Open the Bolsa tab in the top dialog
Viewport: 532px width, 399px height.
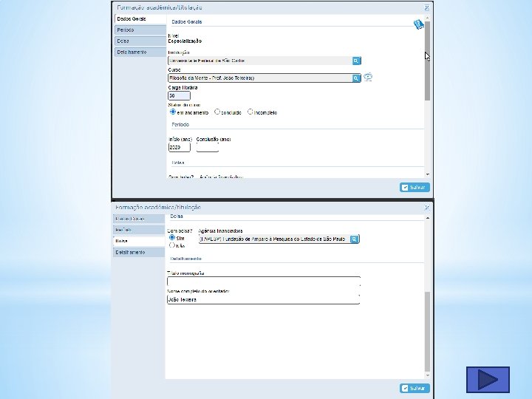140,41
